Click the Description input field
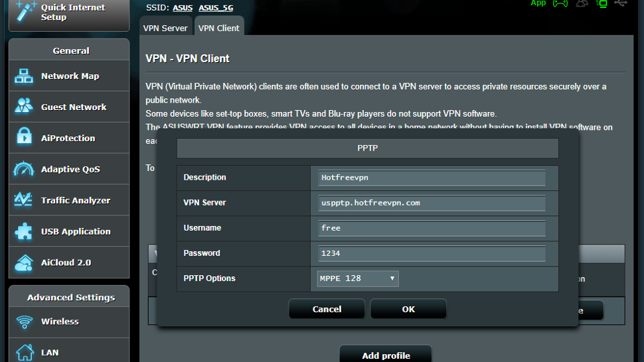This screenshot has height=362, width=644. click(432, 178)
